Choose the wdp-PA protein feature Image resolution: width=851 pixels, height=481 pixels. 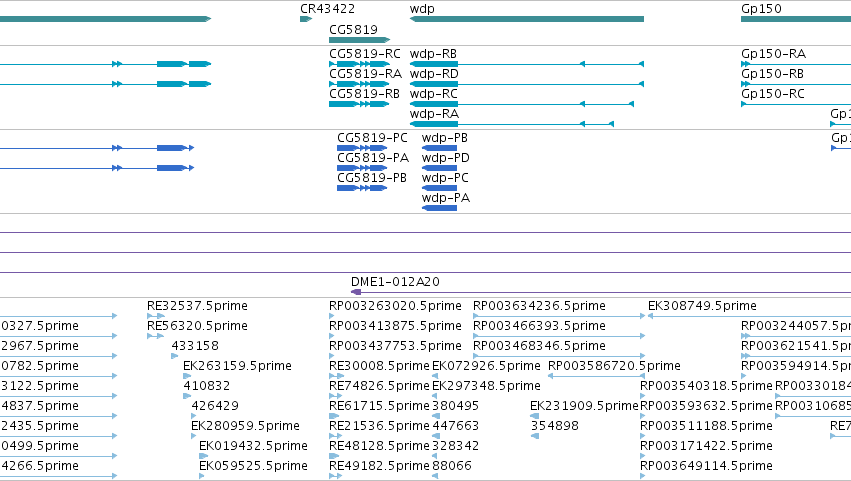[439, 208]
